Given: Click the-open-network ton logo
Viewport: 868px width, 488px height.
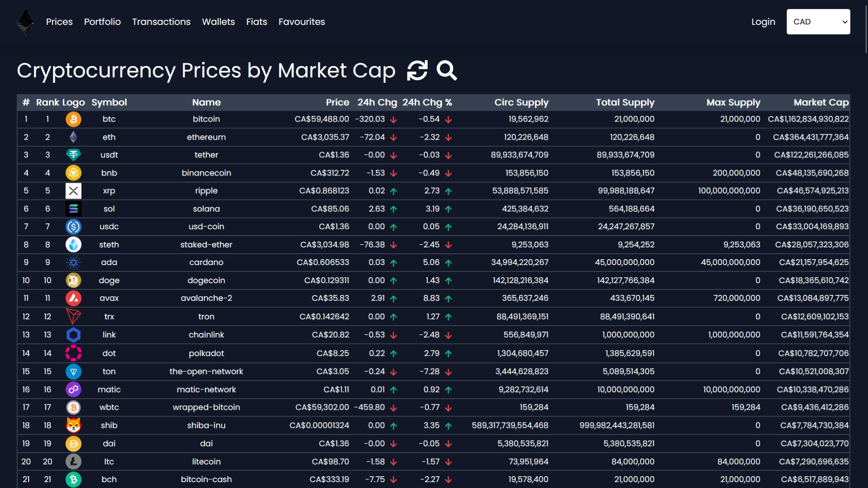Looking at the screenshot, I should [73, 371].
